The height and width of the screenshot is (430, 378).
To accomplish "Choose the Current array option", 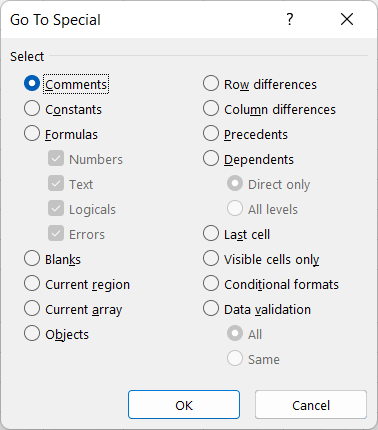I will (32, 308).
